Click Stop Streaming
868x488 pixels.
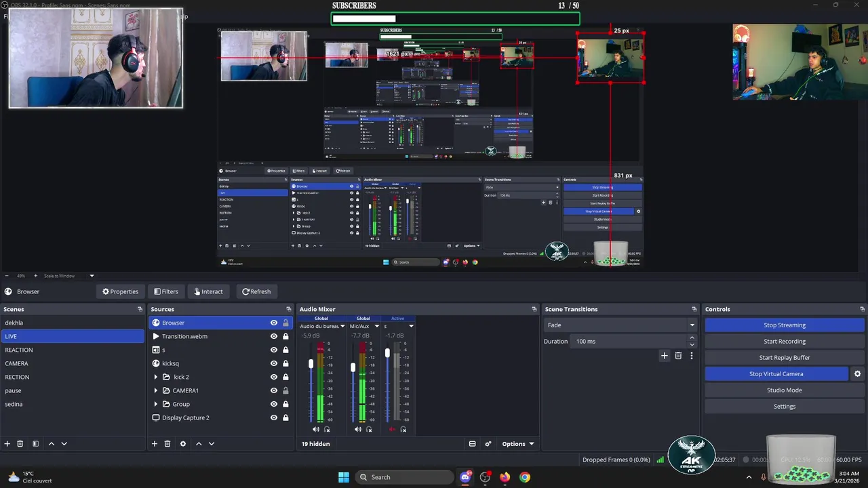click(785, 325)
